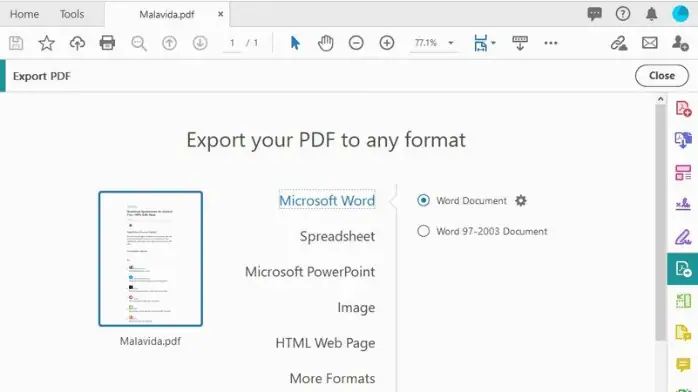The height and width of the screenshot is (392, 698).
Task: Add Malavida.pdf to starred files
Action: pos(46,43)
